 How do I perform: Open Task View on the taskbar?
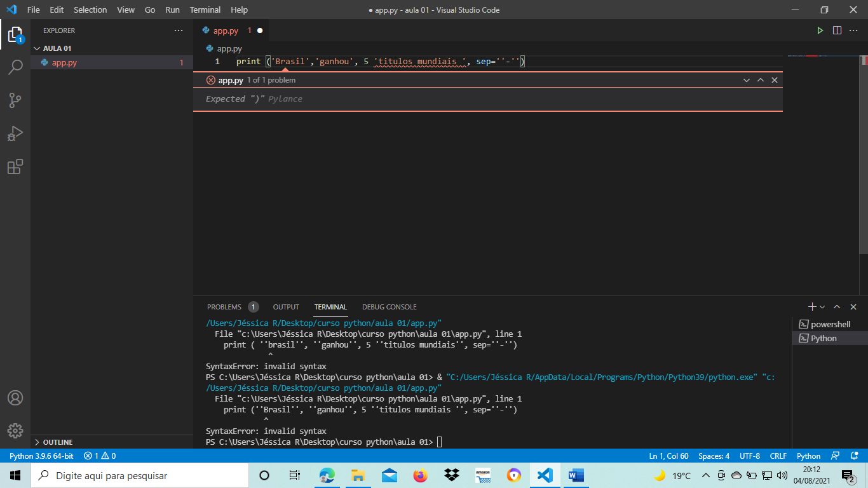pos(295,475)
